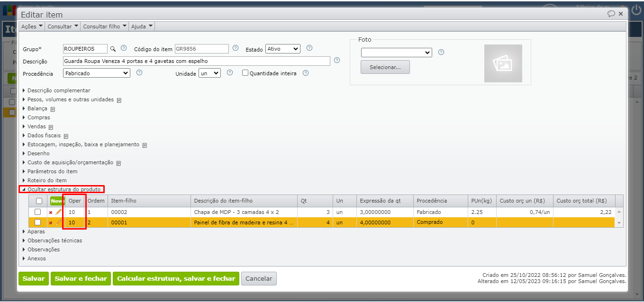
Task: Open help icon at end of Descrição
Action: pyautogui.click(x=337, y=61)
